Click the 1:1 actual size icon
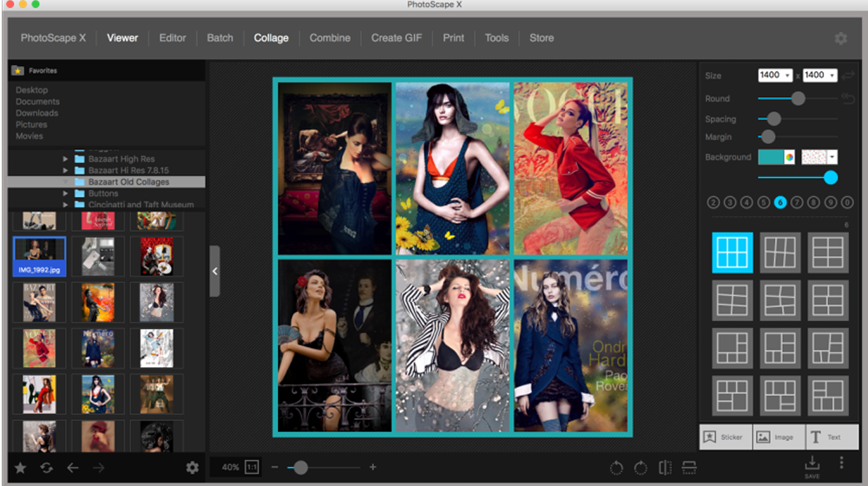This screenshot has width=868, height=486. coord(252,467)
